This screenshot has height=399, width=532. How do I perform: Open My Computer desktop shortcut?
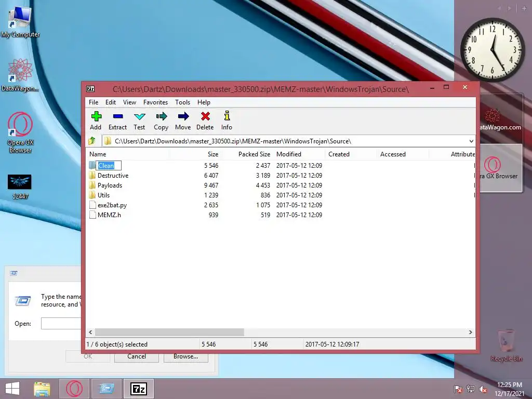(x=20, y=21)
